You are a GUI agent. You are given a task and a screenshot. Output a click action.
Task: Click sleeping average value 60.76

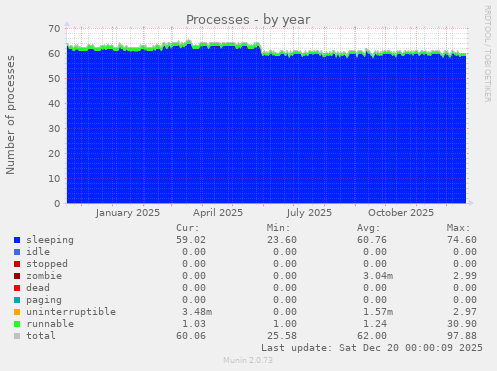point(372,240)
